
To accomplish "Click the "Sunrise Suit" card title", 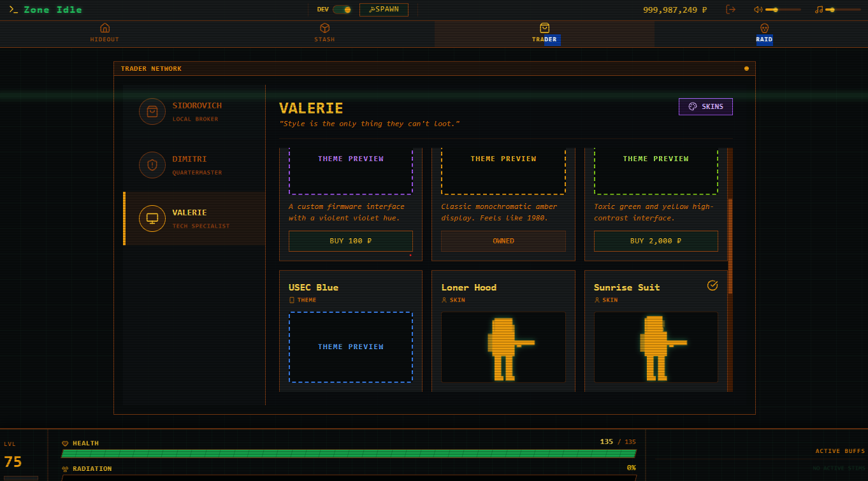I will tap(627, 287).
